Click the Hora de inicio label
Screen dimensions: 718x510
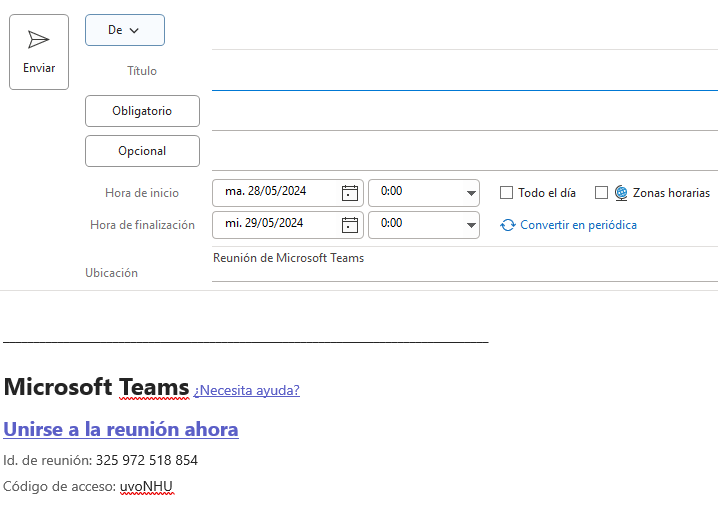142,193
